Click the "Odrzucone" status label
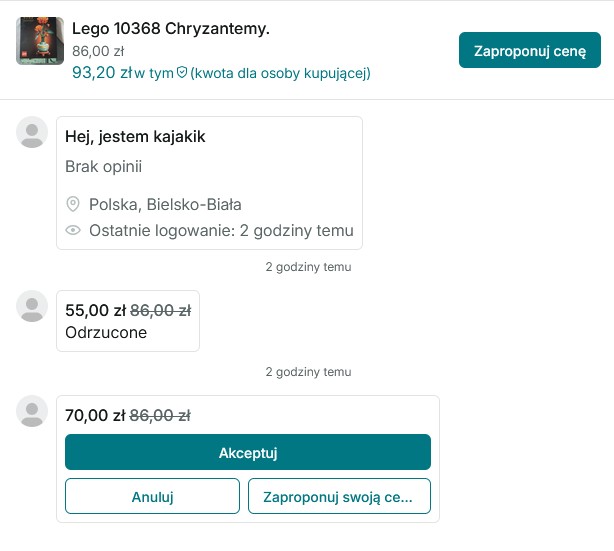 pos(106,332)
